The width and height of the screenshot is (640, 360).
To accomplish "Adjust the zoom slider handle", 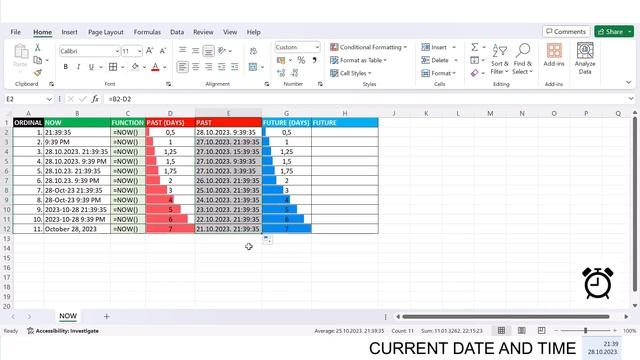I will tap(585, 330).
